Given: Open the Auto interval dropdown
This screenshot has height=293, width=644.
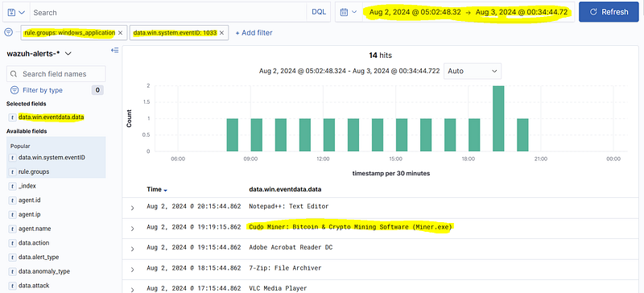Looking at the screenshot, I should click(x=473, y=71).
